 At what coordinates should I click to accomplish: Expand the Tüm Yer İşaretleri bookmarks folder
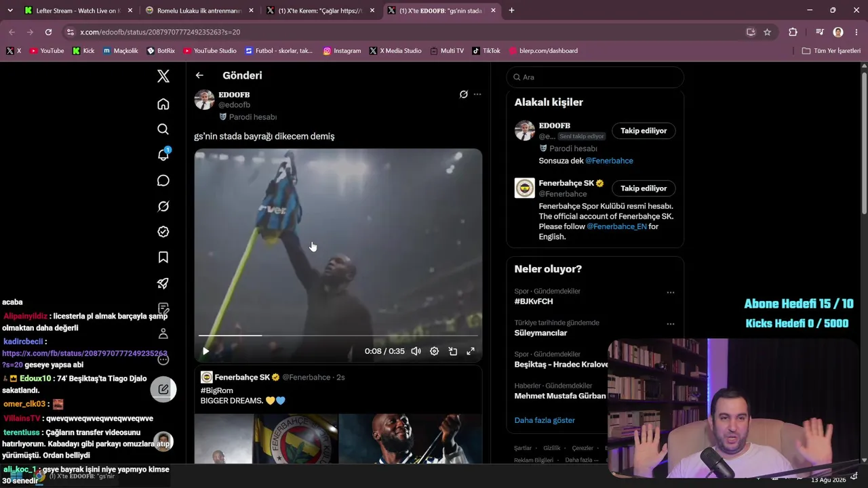831,51
